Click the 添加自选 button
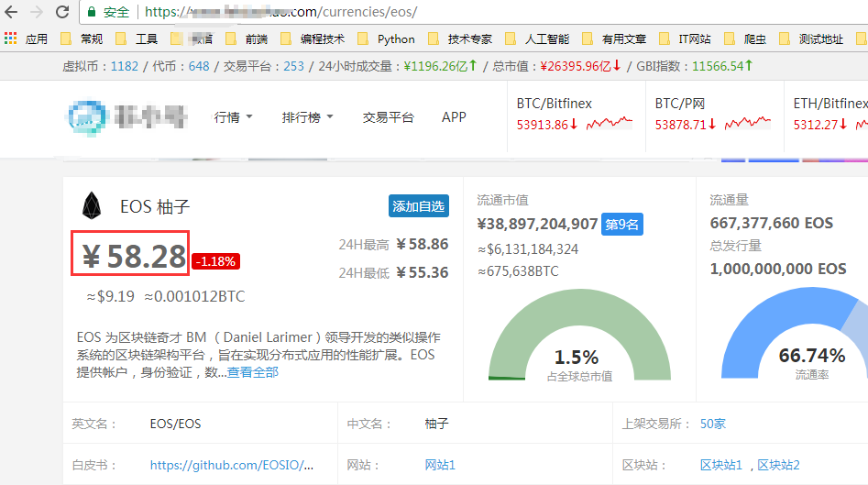This screenshot has width=868, height=485. [x=419, y=206]
